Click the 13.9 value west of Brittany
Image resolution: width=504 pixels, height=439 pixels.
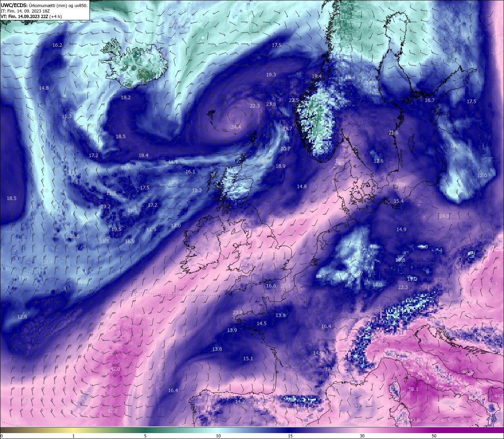point(232,330)
